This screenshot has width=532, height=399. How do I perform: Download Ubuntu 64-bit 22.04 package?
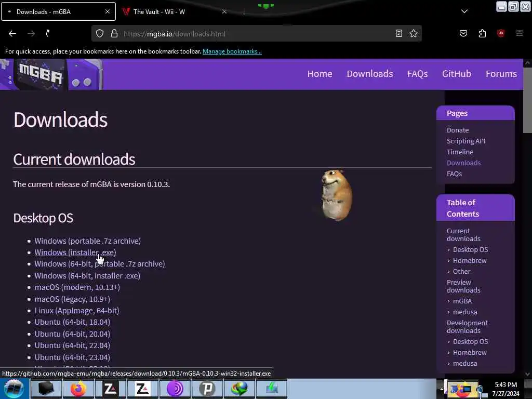[72, 345]
